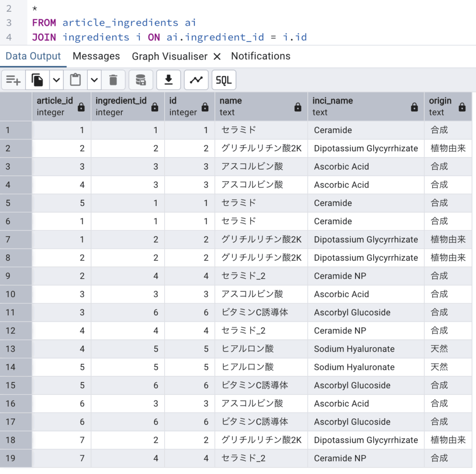Click 'Ceramide' cell in row 1
The height and width of the screenshot is (474, 476).
(366, 130)
